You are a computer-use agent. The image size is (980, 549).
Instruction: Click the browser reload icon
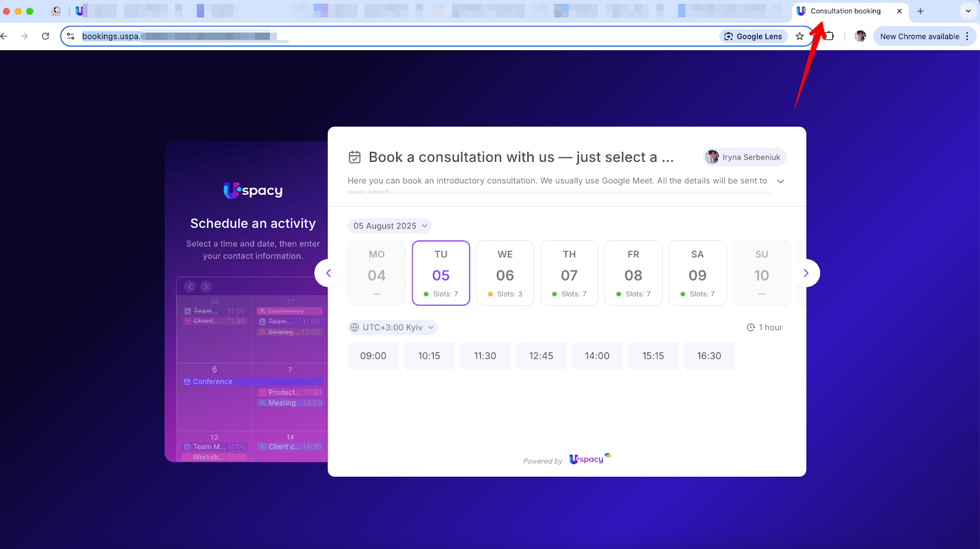(x=45, y=36)
